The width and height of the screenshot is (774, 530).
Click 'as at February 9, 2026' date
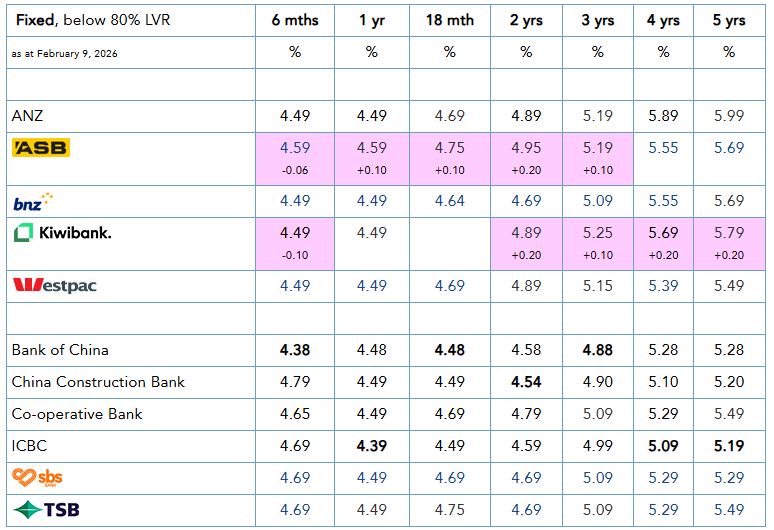65,54
